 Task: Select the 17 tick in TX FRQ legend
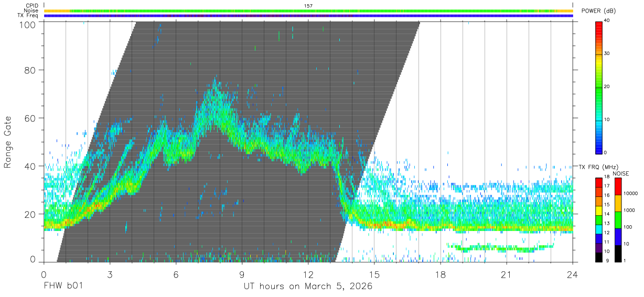[607, 186]
